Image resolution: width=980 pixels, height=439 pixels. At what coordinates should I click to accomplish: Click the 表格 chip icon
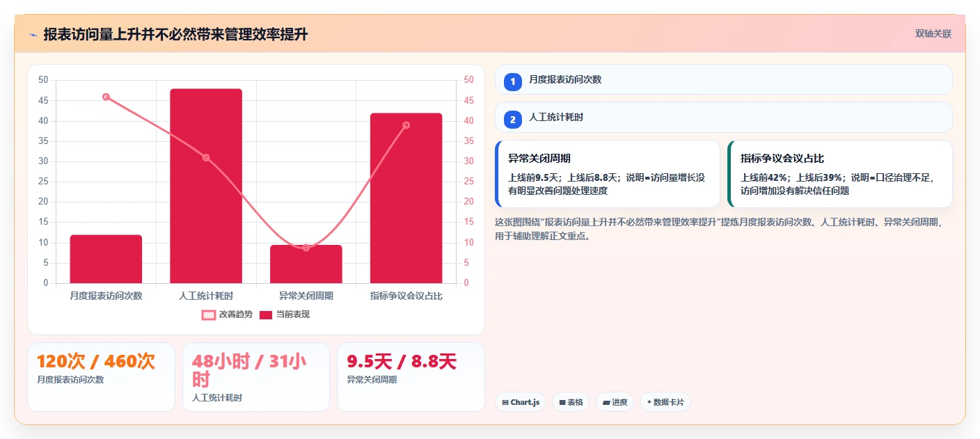pos(562,402)
